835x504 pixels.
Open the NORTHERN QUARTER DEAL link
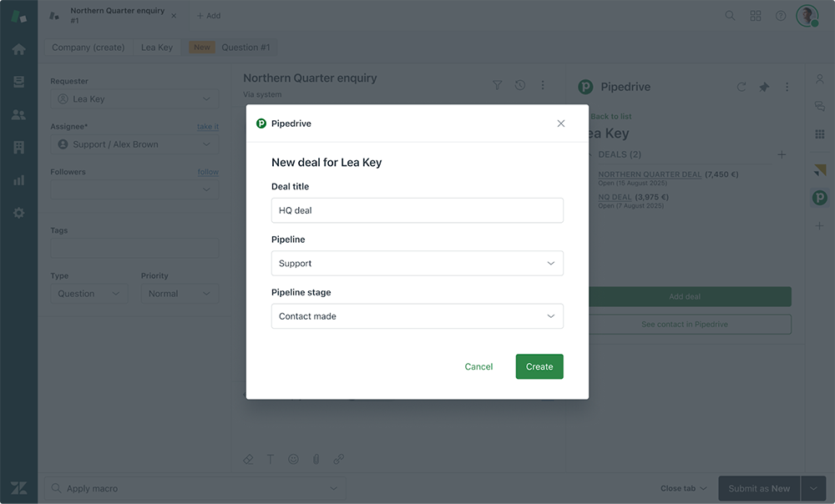click(x=650, y=174)
